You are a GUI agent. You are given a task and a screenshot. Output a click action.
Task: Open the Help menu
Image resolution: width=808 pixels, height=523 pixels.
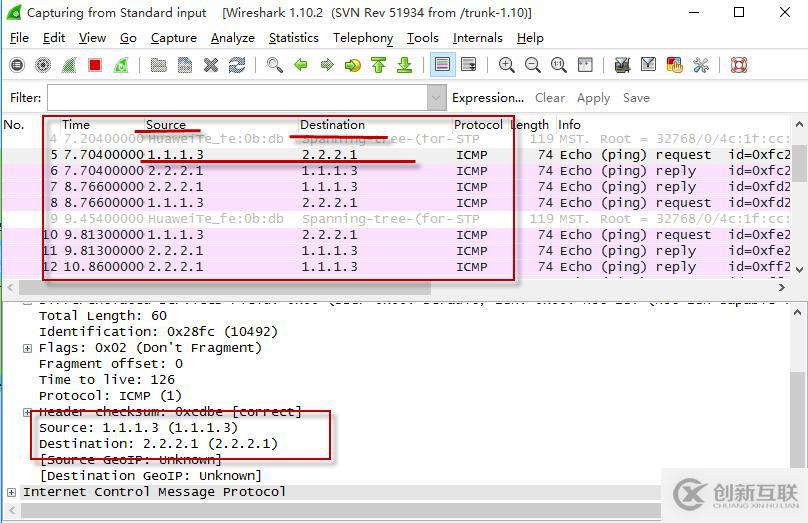click(x=530, y=38)
